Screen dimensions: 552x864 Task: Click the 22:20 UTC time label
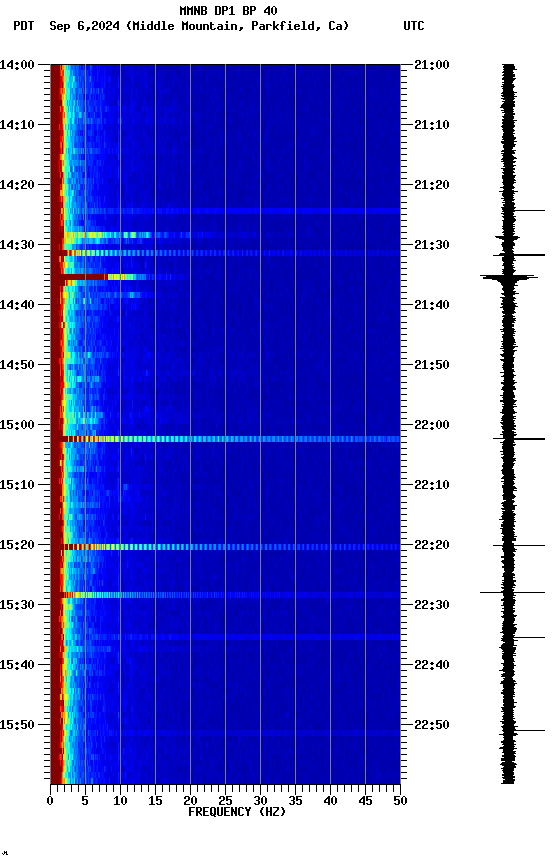tap(432, 546)
